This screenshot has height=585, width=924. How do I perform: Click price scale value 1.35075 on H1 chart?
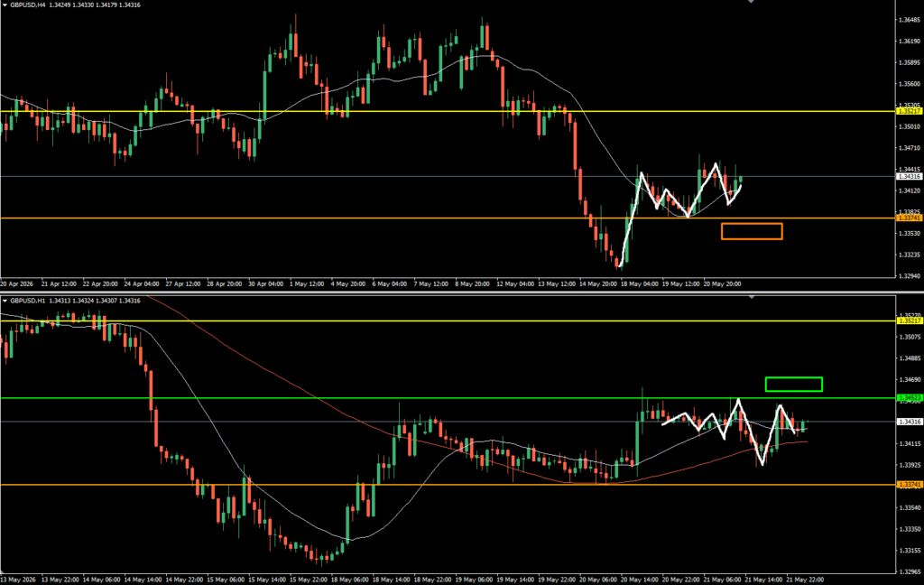(909, 338)
